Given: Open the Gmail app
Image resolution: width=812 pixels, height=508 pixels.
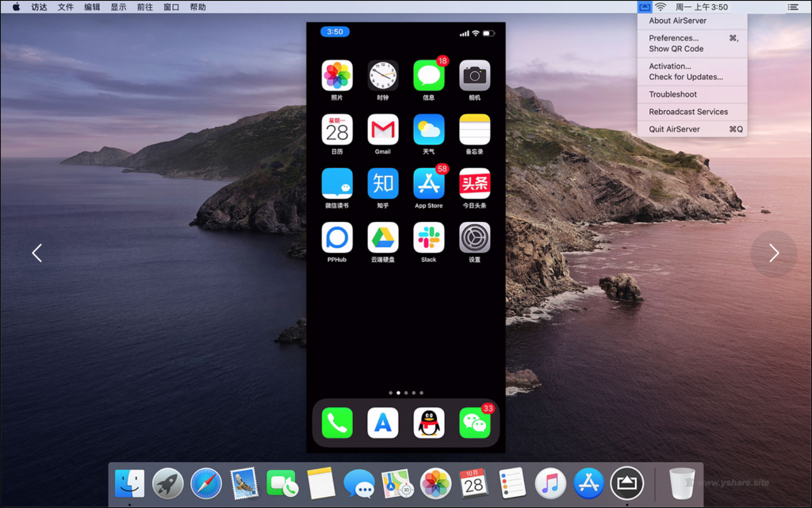Looking at the screenshot, I should pos(383,129).
